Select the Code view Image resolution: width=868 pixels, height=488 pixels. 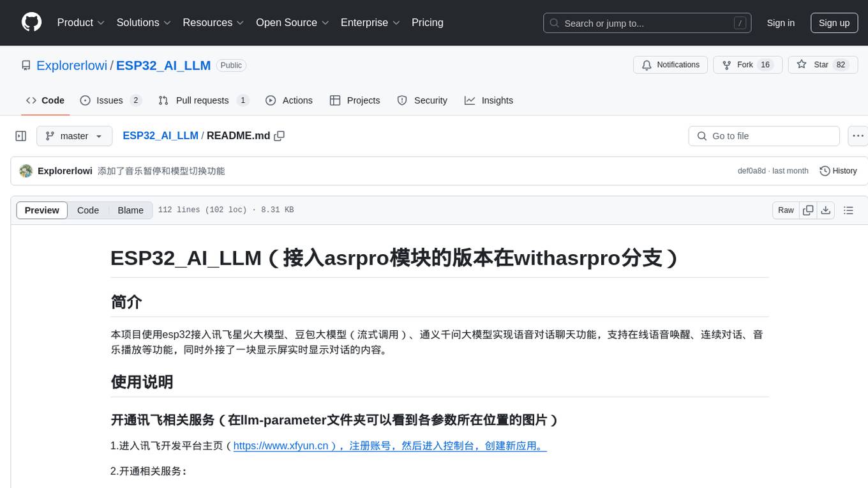(88, 210)
